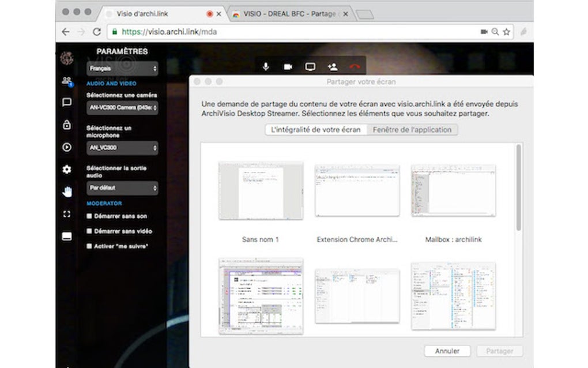Mute the microphone in the toolbar

point(265,66)
